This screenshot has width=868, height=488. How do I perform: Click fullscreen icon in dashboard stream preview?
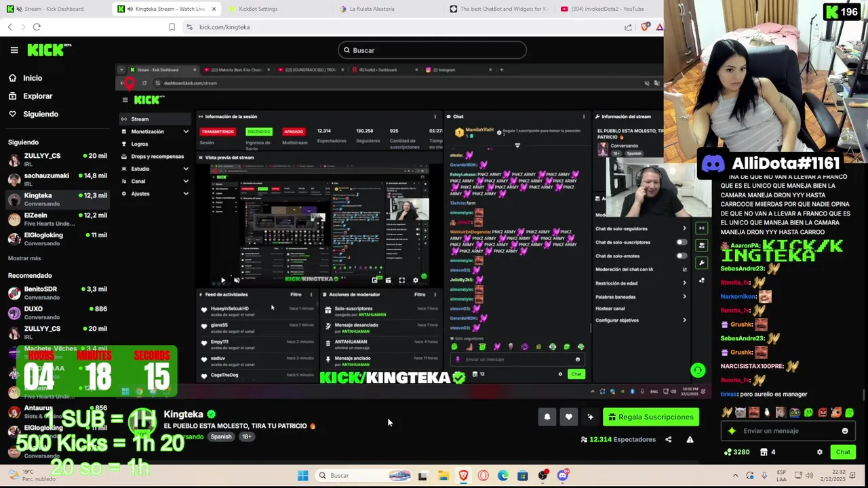tap(401, 280)
